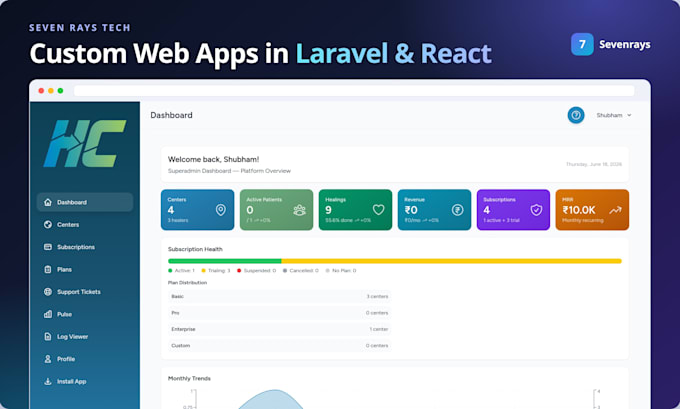Click the HC logo in sidebar
The height and width of the screenshot is (409, 680).
85,144
